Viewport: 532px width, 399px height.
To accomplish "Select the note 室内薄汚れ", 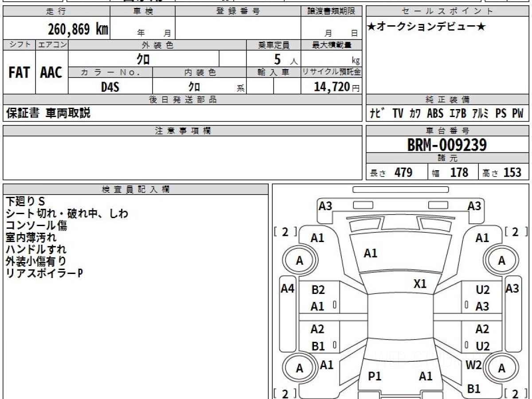I will [31, 238].
